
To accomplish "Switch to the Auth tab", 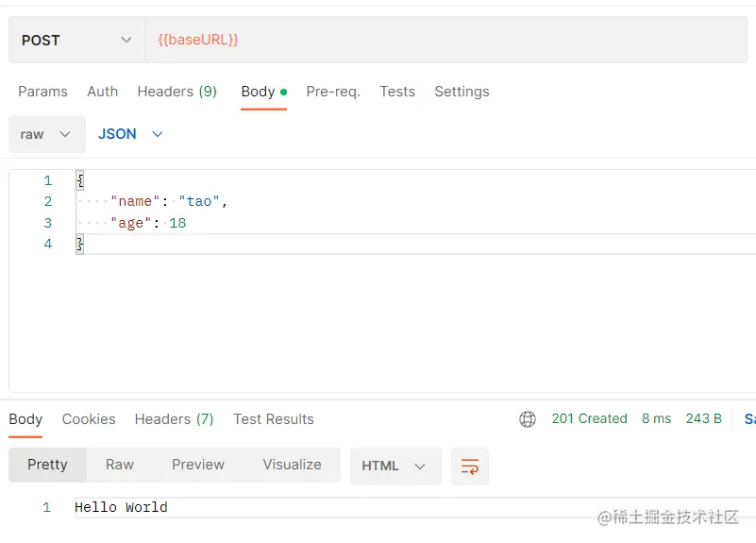I will point(102,92).
